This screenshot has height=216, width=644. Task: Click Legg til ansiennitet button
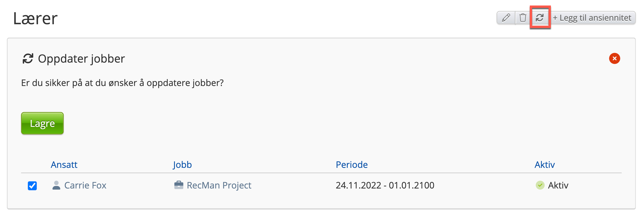click(x=592, y=18)
